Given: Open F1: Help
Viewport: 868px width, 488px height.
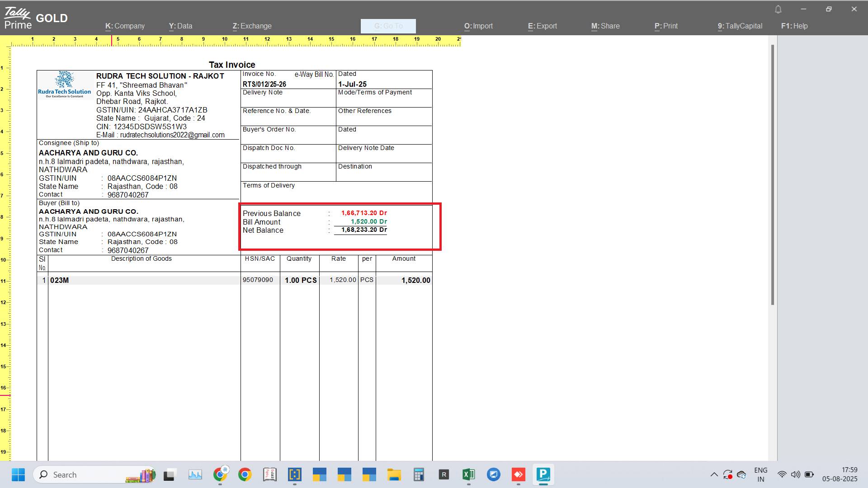Looking at the screenshot, I should 794,26.
